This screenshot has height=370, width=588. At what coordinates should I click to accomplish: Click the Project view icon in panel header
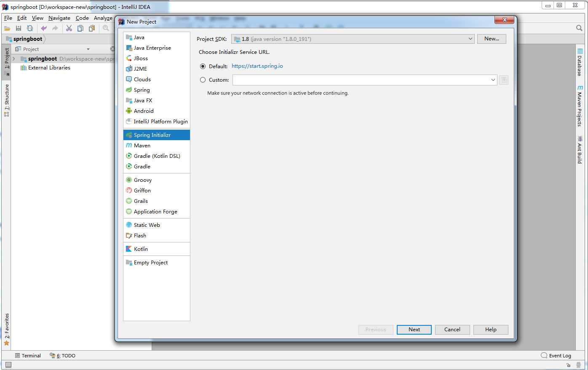coord(18,49)
